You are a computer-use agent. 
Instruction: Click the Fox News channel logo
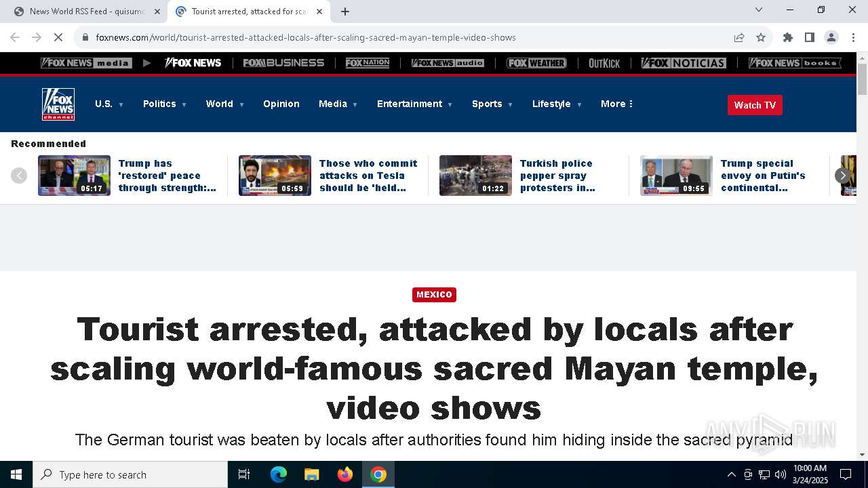(x=58, y=104)
